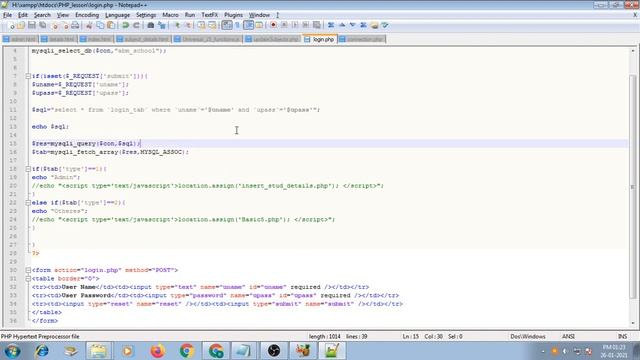Save the current file via toolbar
The height and width of the screenshot is (360, 640).
tap(32, 25)
